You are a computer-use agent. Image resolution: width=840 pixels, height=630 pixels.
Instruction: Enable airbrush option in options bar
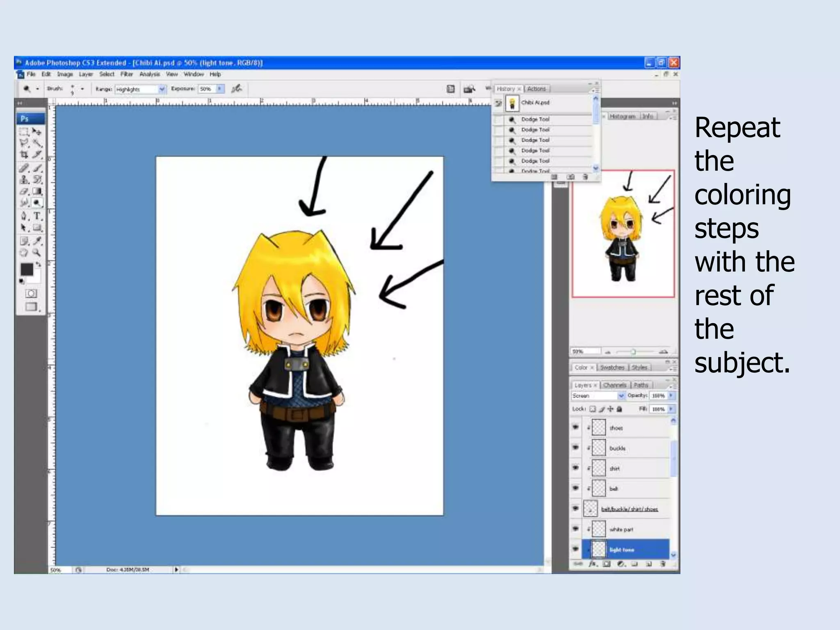[237, 89]
